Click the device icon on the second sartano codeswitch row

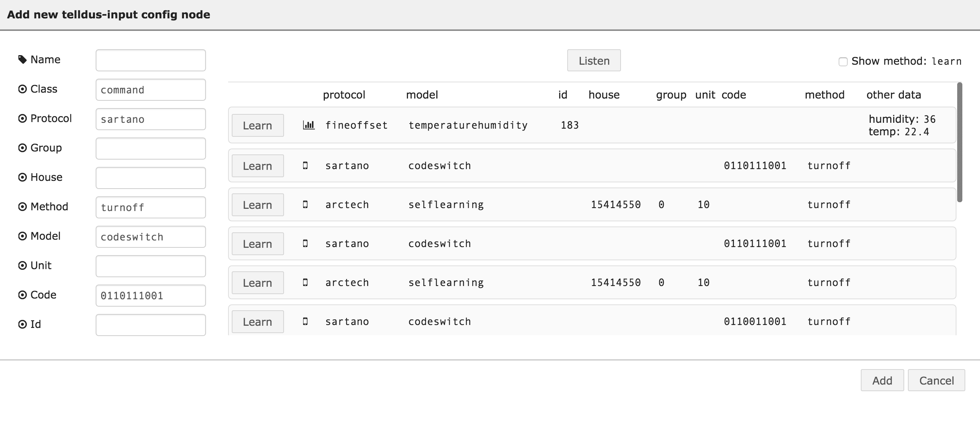click(x=305, y=243)
